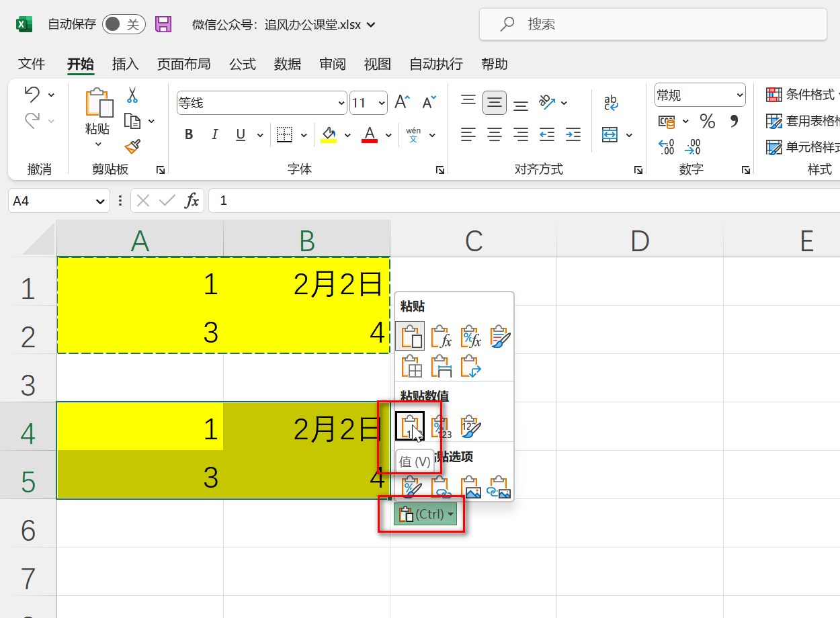Click 套用表格格式 format as table
Viewport: 840px width, 618px height.
tap(806, 122)
